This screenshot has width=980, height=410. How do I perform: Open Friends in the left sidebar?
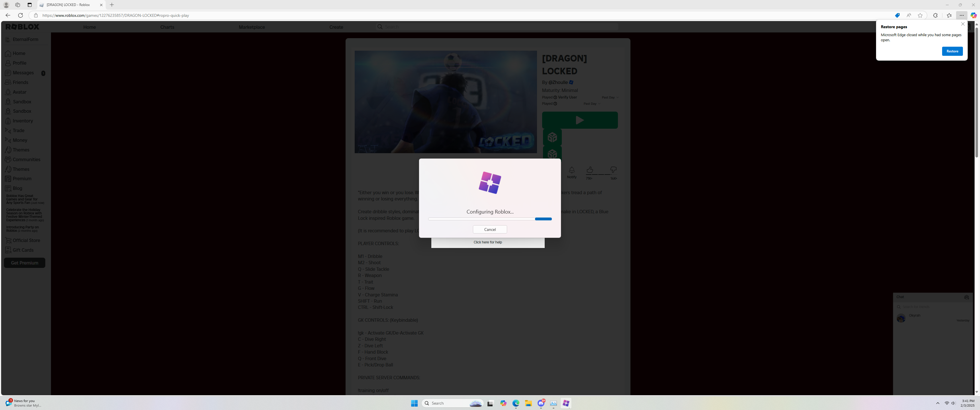tap(16, 82)
